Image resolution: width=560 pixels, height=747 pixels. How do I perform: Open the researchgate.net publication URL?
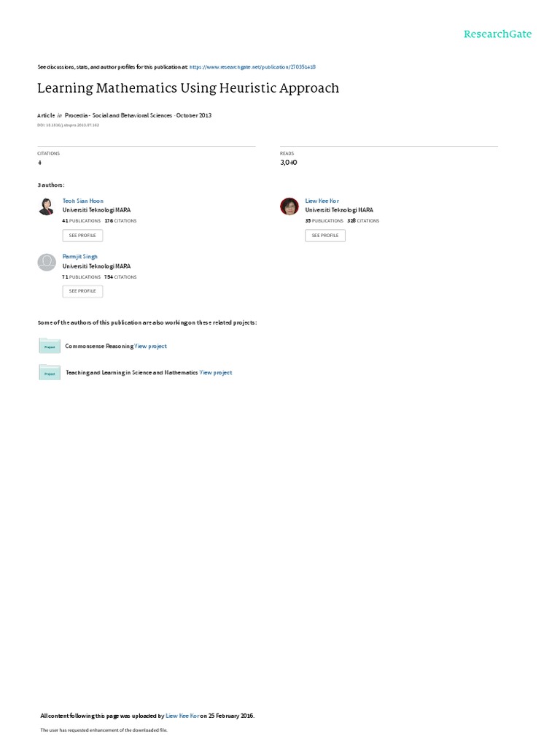(252, 67)
